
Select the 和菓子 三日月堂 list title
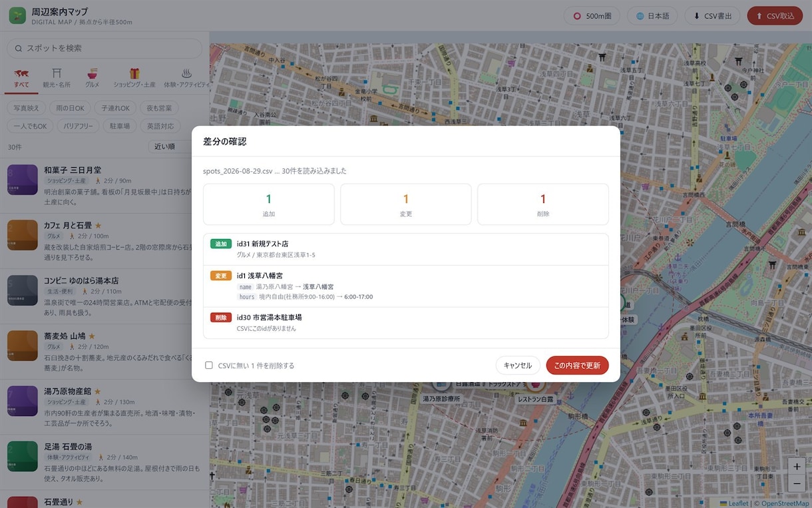[73, 170]
